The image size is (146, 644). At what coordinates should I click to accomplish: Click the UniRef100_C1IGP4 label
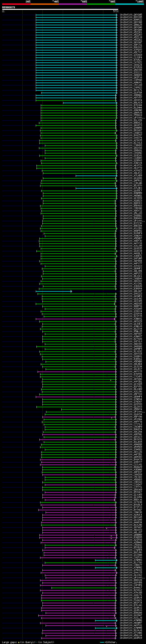point(131,58)
